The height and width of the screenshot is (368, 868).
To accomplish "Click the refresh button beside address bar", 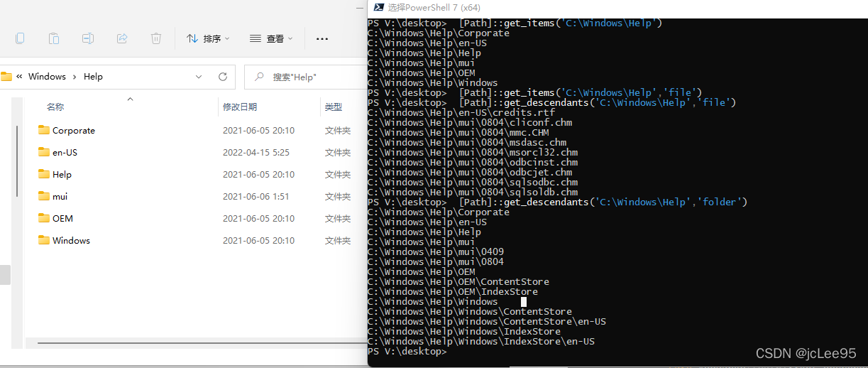I will [222, 77].
